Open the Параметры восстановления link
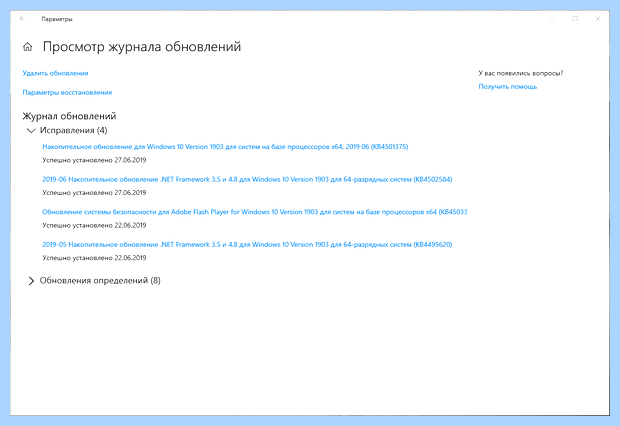The height and width of the screenshot is (426, 620). pyautogui.click(x=67, y=93)
